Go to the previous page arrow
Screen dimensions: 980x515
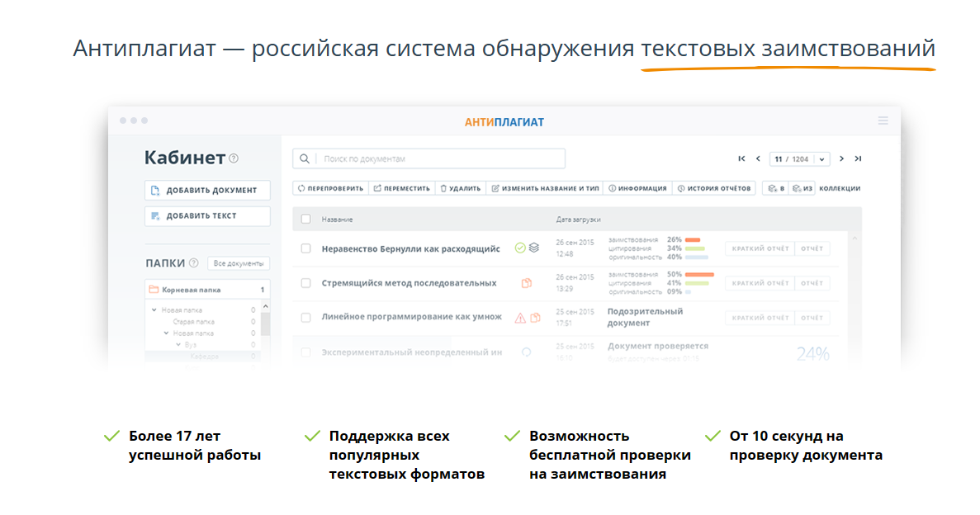click(x=758, y=158)
